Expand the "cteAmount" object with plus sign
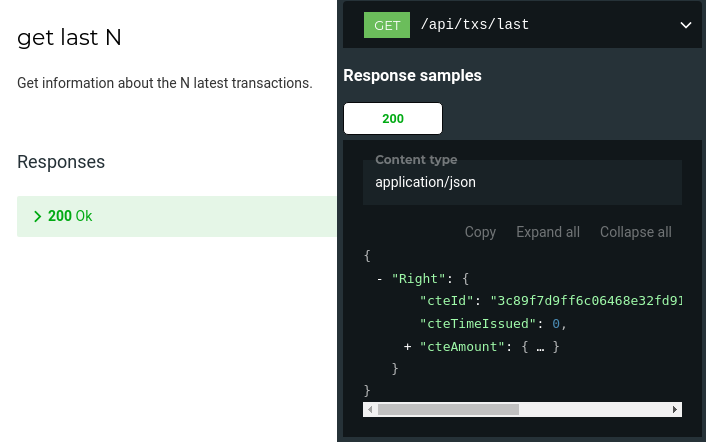This screenshot has height=442, width=706. 408,347
